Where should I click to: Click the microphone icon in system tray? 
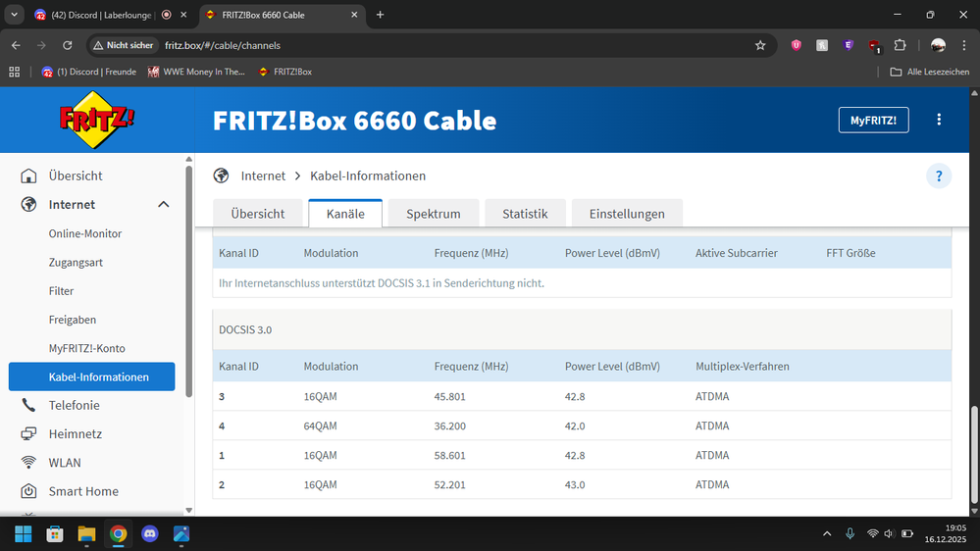click(x=850, y=533)
